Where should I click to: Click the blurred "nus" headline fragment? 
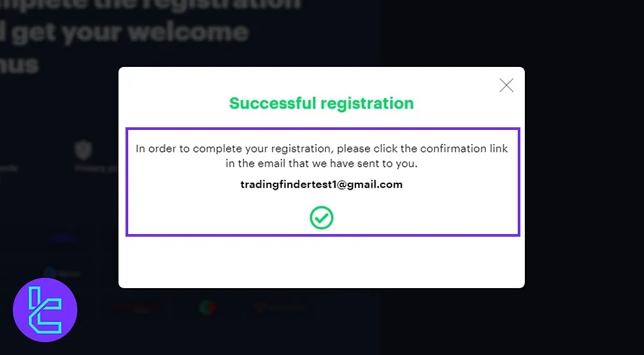point(19,64)
